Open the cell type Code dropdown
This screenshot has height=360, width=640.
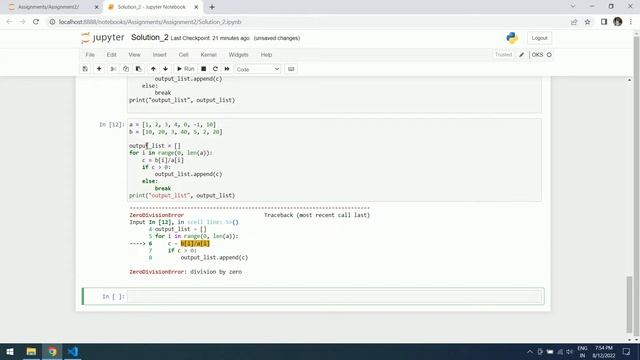coord(258,69)
